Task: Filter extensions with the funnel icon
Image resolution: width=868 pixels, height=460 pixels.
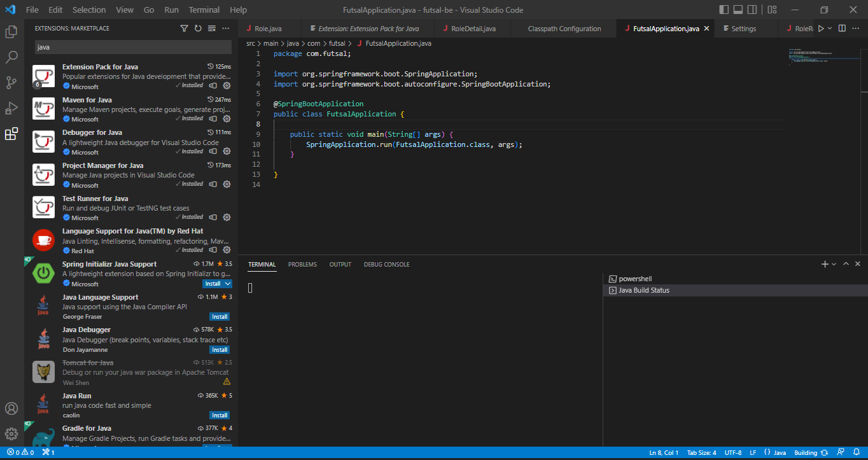Action: coord(184,29)
